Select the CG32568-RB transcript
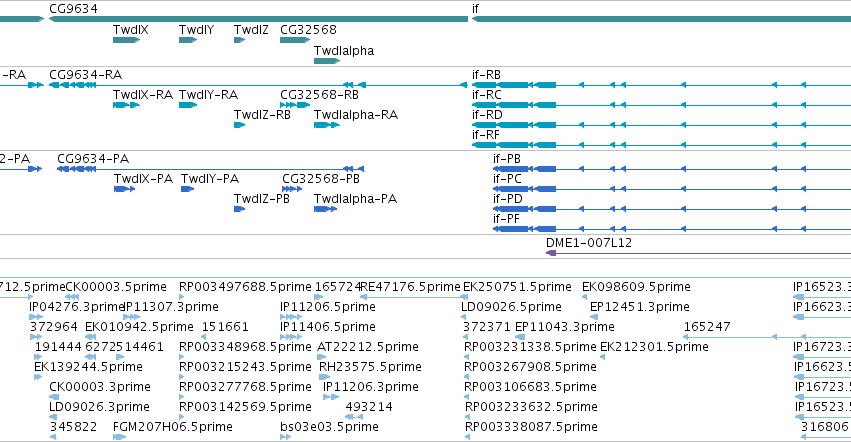The width and height of the screenshot is (851, 442). coord(295,105)
